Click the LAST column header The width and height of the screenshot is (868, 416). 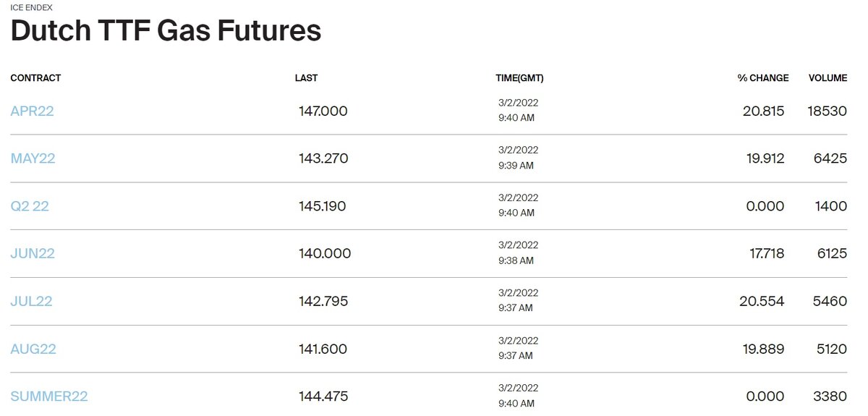(x=306, y=78)
